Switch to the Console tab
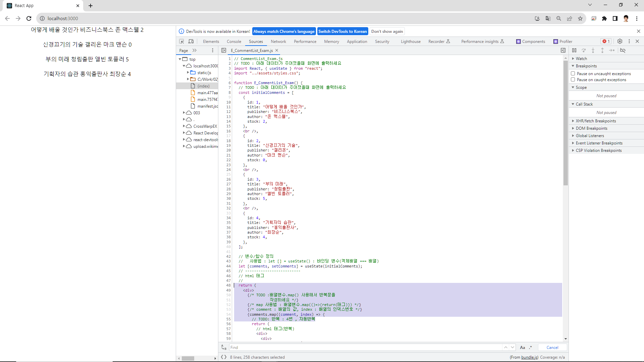Viewport: 644px width, 362px height. click(x=234, y=42)
